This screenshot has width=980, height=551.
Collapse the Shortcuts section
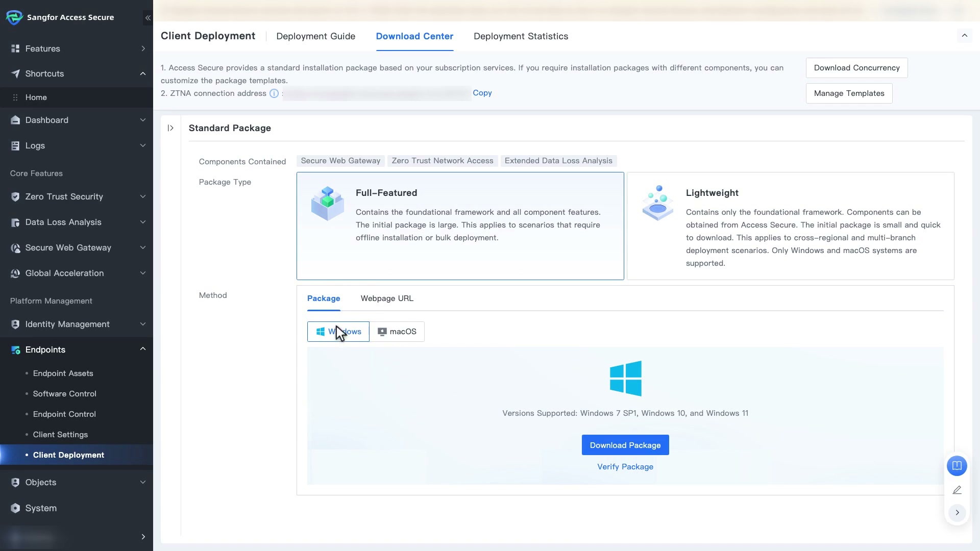pyautogui.click(x=143, y=73)
